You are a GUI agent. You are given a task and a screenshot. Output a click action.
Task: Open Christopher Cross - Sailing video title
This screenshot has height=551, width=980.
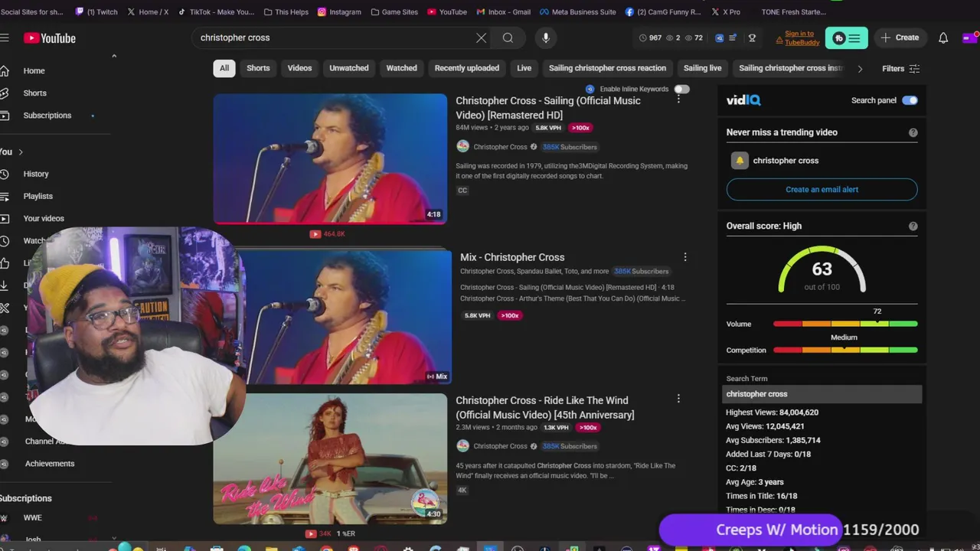coord(548,108)
